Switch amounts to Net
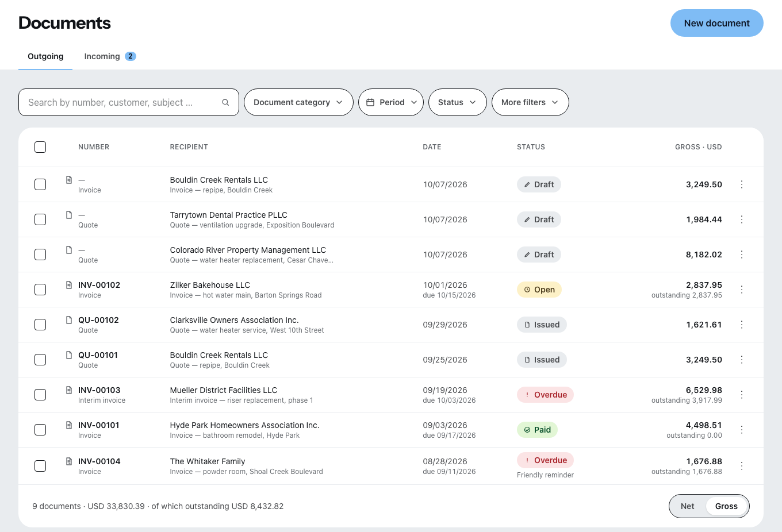The width and height of the screenshot is (782, 532). [x=688, y=506]
